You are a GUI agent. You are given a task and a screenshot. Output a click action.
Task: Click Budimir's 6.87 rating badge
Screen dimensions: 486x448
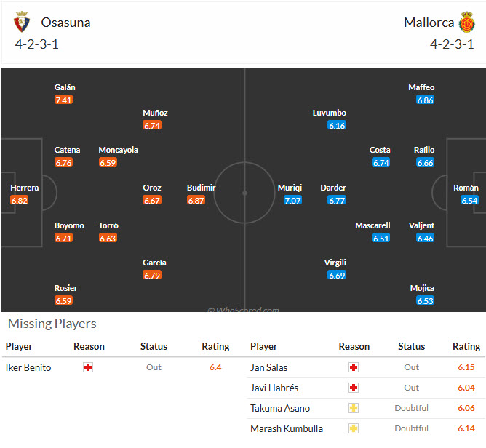coord(196,200)
